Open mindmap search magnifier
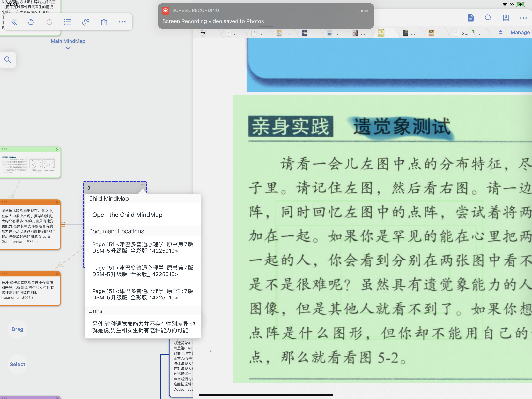 tap(8, 60)
